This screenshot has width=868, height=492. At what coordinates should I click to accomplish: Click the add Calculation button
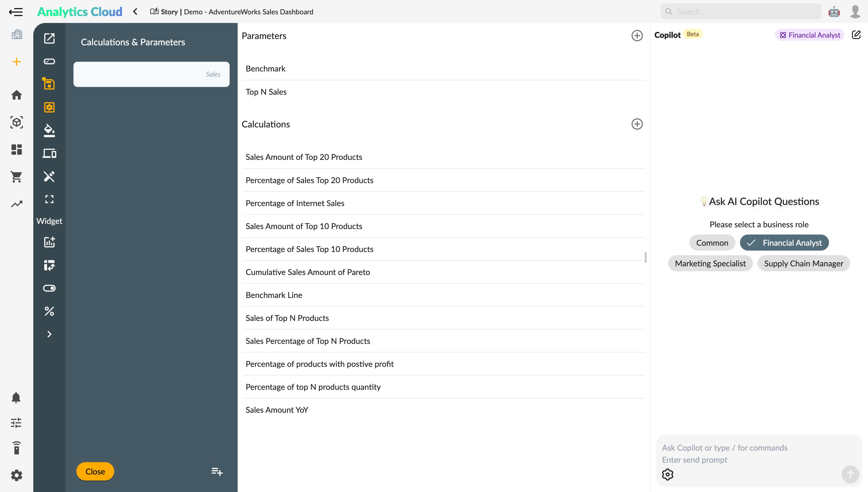click(x=637, y=124)
